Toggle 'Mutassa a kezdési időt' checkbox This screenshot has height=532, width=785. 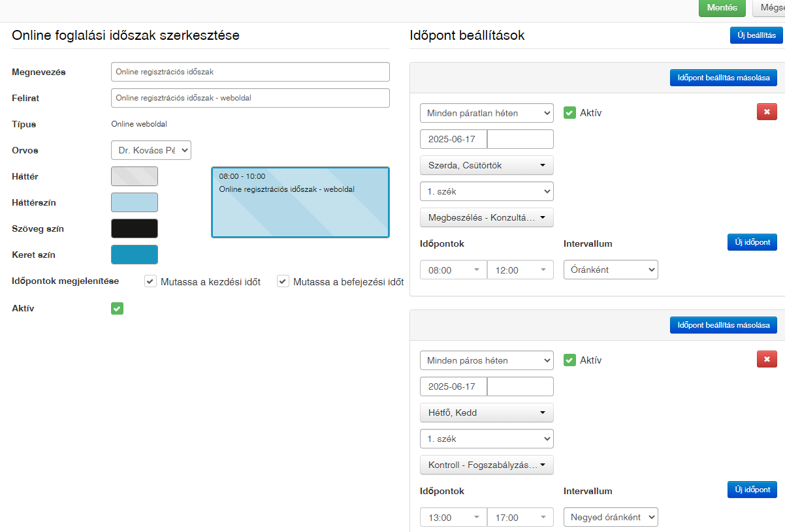[151, 282]
